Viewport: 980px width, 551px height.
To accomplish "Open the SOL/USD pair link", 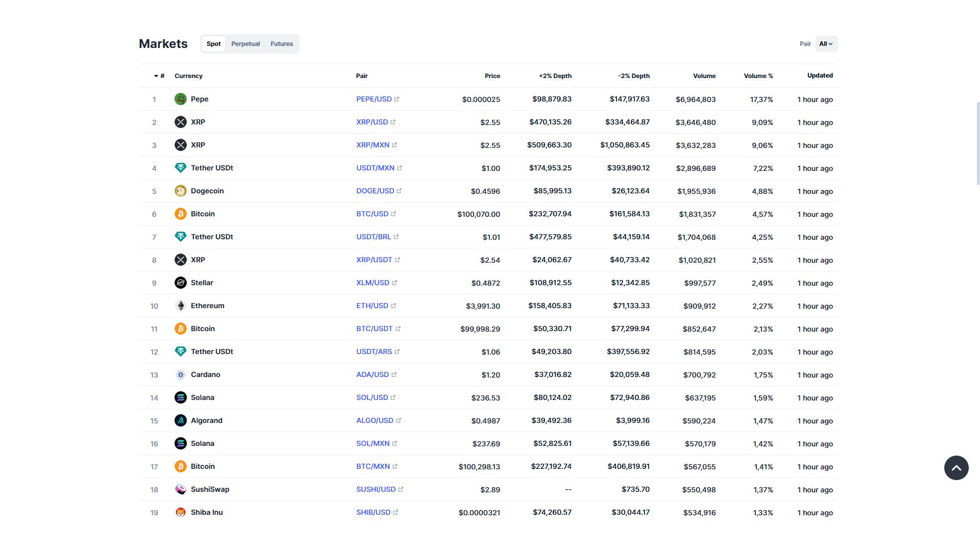I will tap(372, 397).
